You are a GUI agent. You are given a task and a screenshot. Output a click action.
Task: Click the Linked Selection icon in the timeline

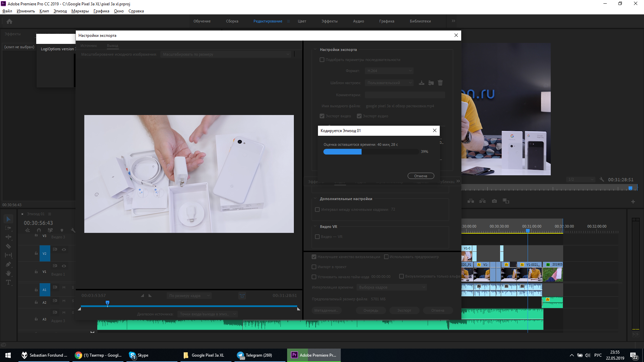click(x=50, y=230)
